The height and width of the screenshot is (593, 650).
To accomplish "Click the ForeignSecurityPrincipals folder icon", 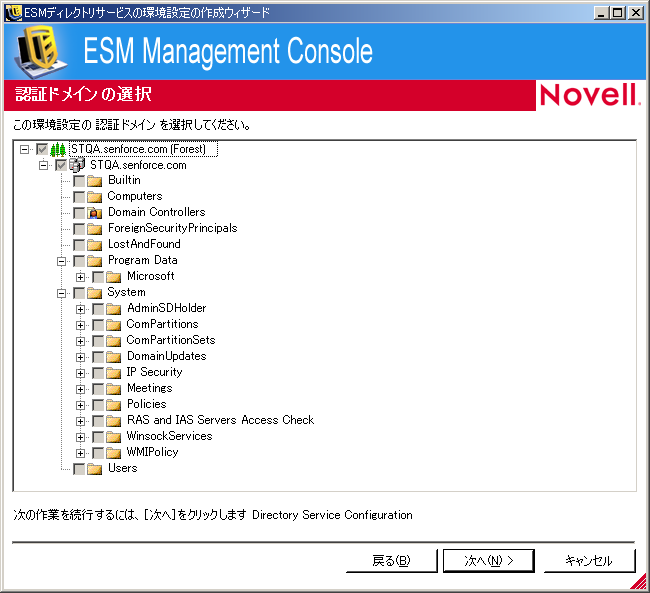I will (x=95, y=228).
